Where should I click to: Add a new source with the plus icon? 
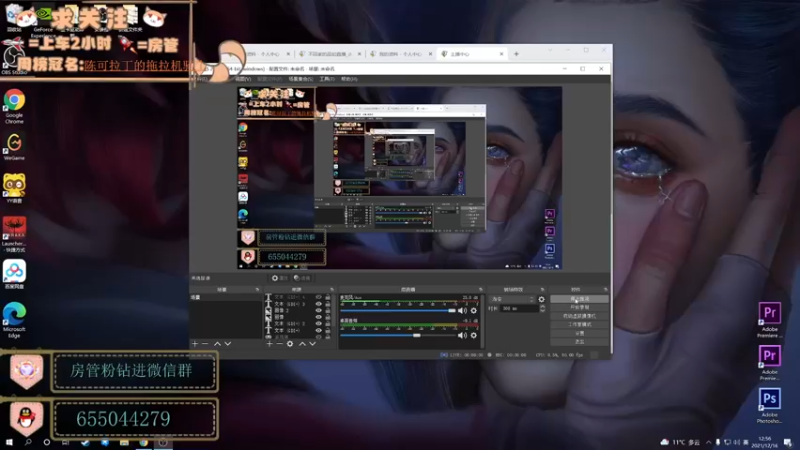tap(269, 344)
